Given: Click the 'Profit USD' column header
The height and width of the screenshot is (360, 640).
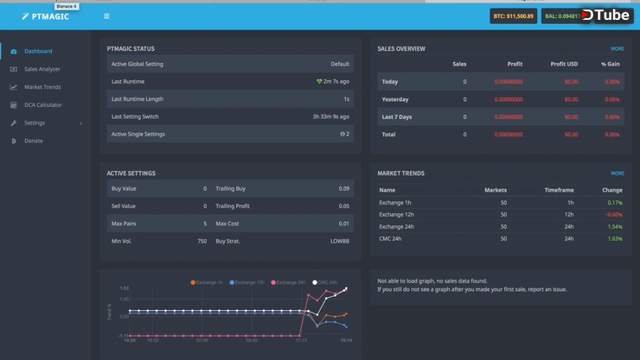Looking at the screenshot, I should click(x=564, y=64).
